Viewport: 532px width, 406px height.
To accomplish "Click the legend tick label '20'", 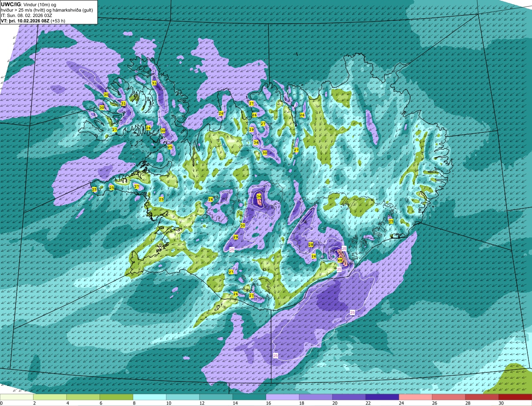I will 335,403.
